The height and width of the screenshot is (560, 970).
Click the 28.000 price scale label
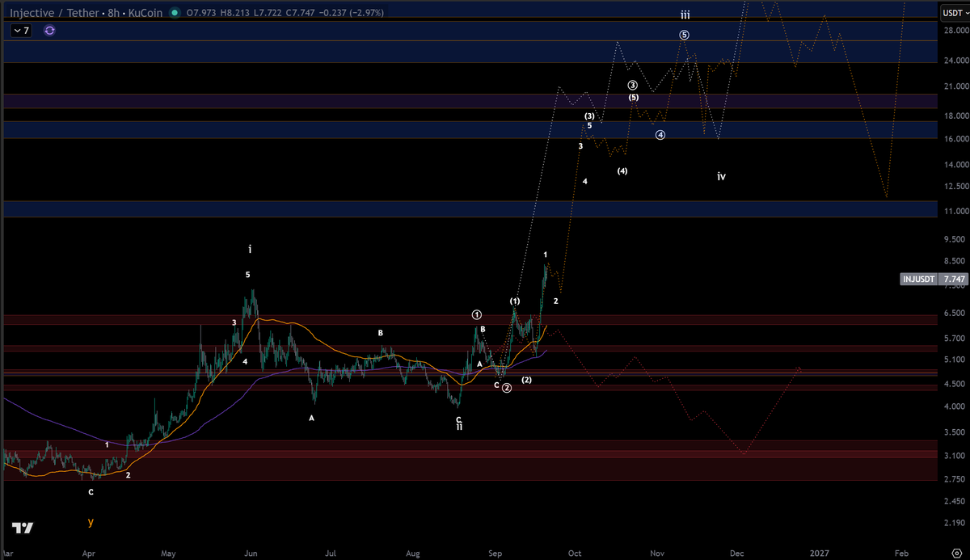[954, 30]
